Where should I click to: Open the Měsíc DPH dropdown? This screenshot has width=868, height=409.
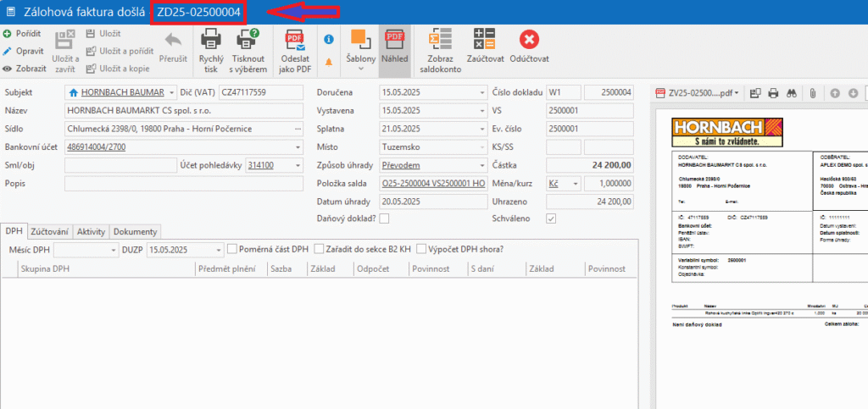click(x=113, y=250)
